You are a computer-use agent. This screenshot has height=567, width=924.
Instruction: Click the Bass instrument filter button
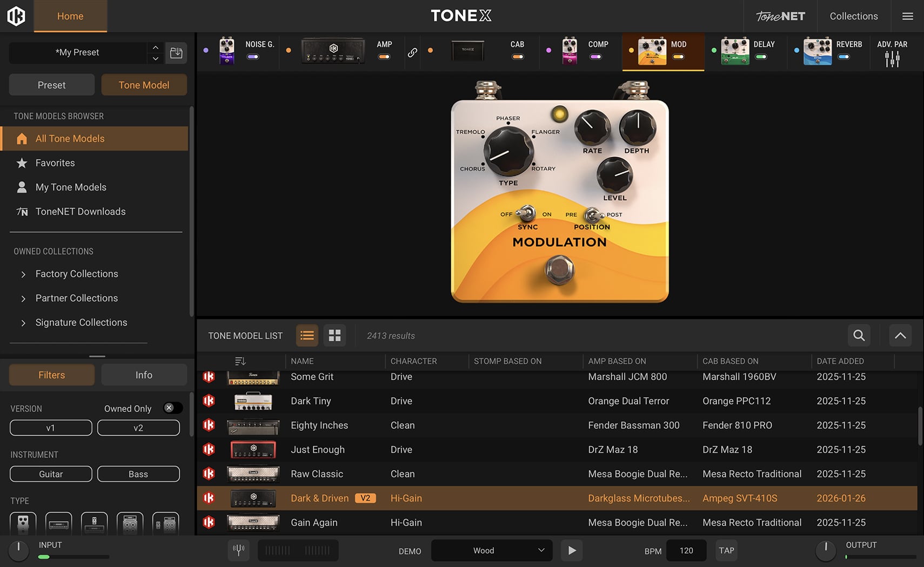[x=138, y=474]
